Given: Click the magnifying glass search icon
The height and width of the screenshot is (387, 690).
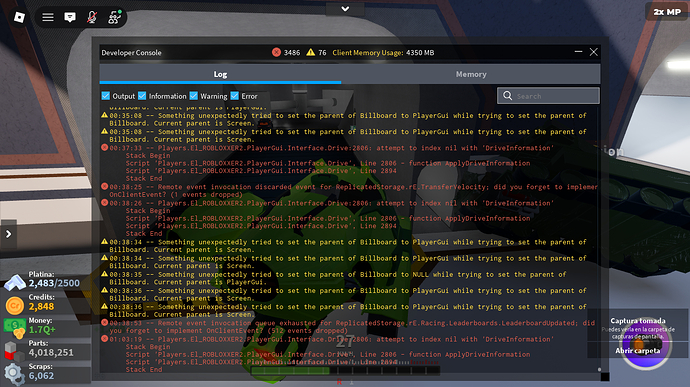Looking at the screenshot, I should pyautogui.click(x=507, y=96).
